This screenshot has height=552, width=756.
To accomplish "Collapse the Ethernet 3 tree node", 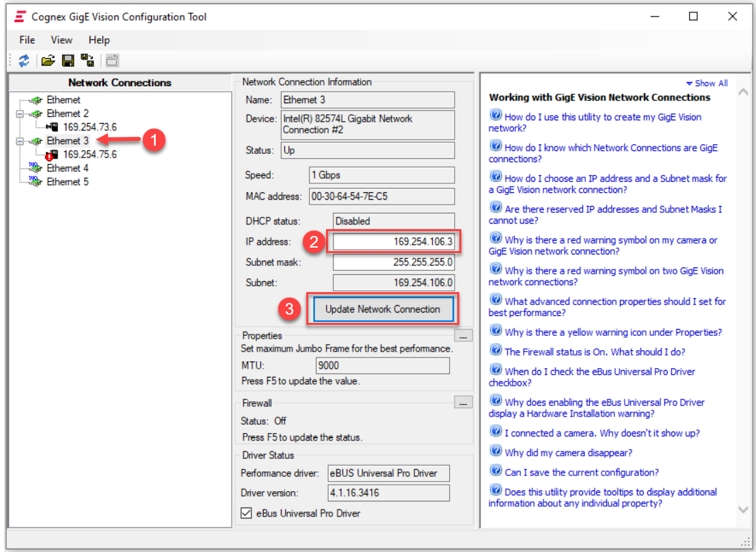I will pyautogui.click(x=20, y=141).
